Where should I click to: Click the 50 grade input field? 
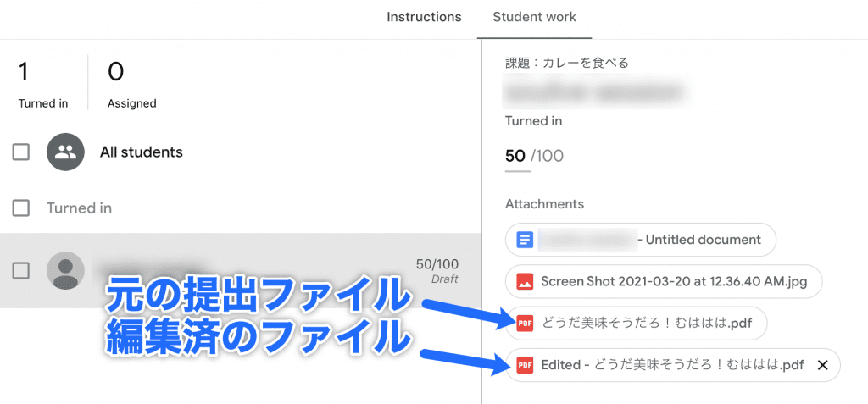(515, 156)
